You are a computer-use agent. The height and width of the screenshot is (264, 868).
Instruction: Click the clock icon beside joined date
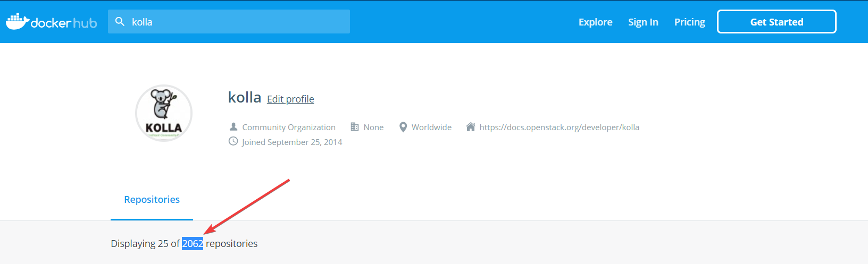coord(233,141)
